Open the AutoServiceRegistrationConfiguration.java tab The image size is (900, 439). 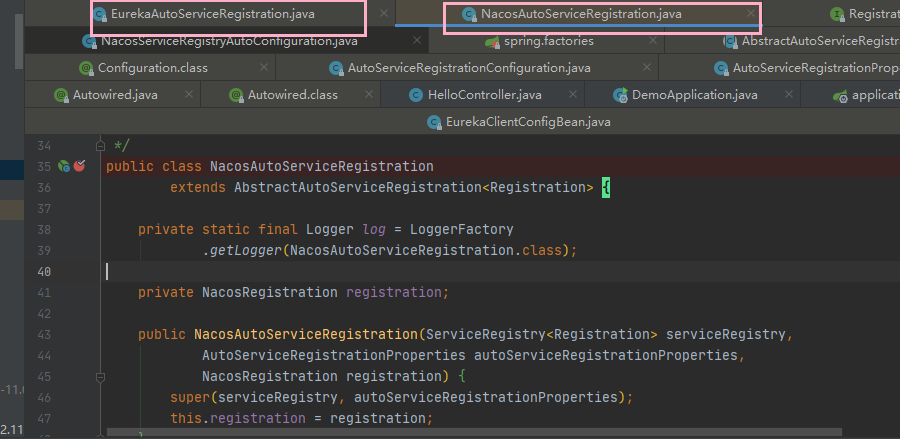[469, 68]
